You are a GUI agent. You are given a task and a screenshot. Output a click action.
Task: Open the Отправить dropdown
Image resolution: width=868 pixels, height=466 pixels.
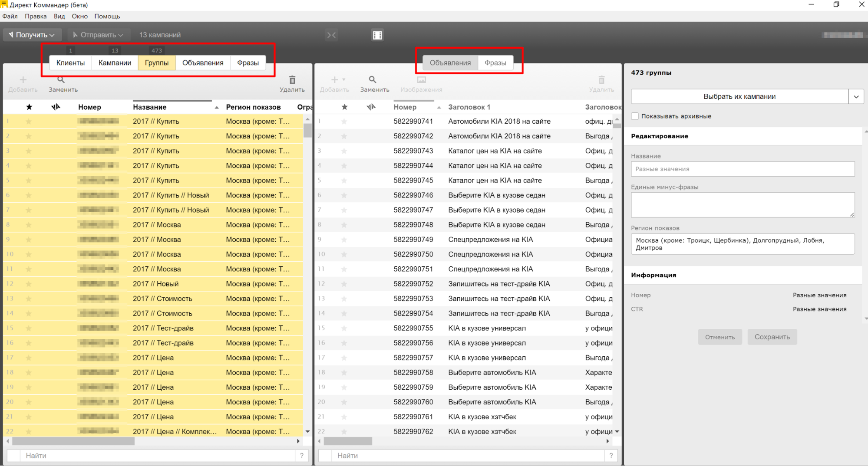pyautogui.click(x=98, y=35)
